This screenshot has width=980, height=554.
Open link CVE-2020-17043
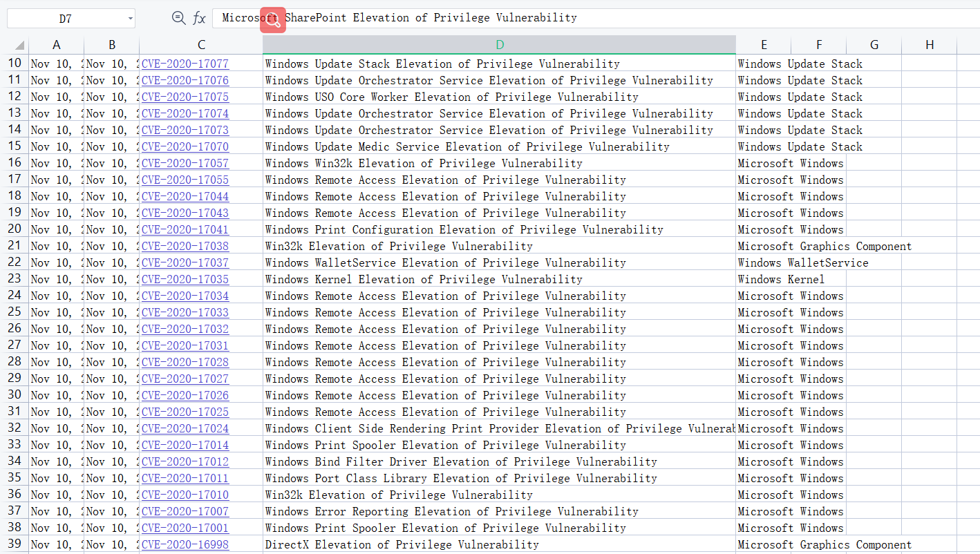[185, 213]
